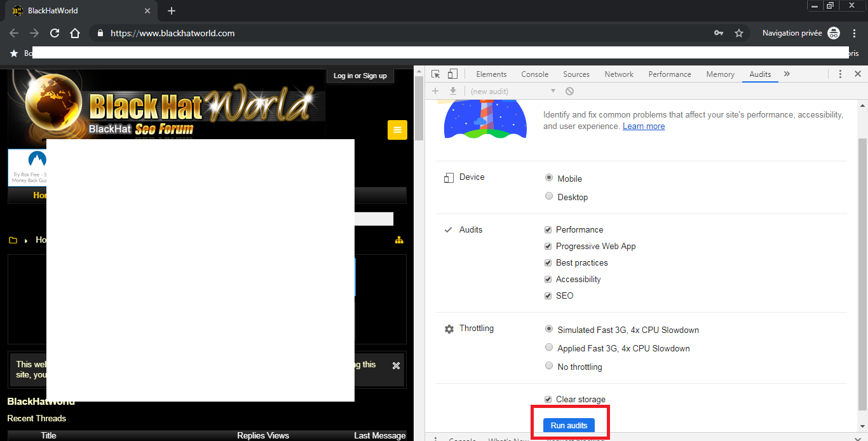Click the download report icon
This screenshot has width=868, height=441.
pyautogui.click(x=453, y=92)
